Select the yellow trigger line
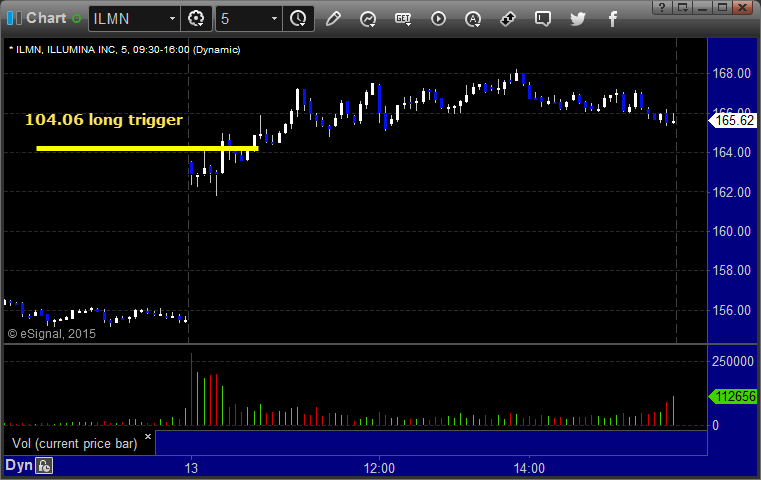Screen dimensions: 761x480 tap(147, 149)
